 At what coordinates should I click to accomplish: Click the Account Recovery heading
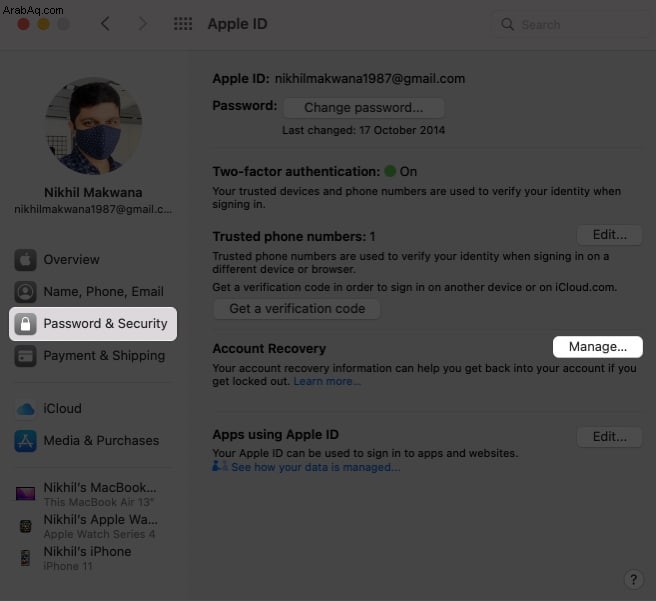[269, 349]
